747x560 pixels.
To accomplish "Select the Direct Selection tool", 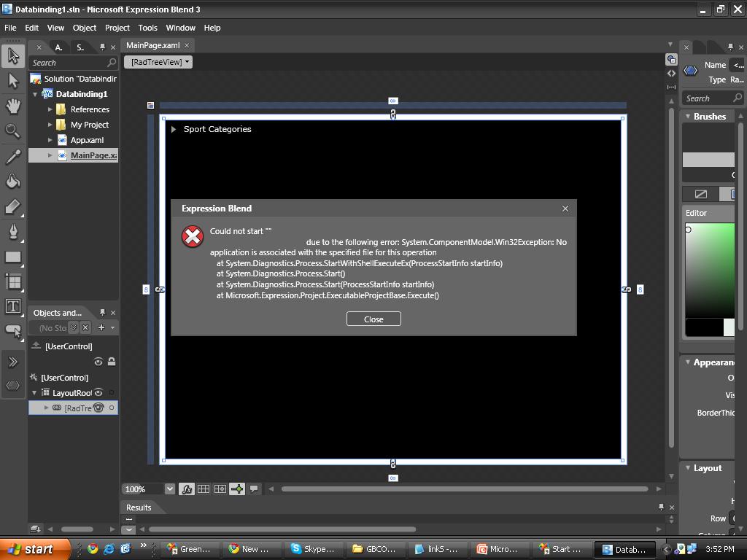I will (x=13, y=81).
